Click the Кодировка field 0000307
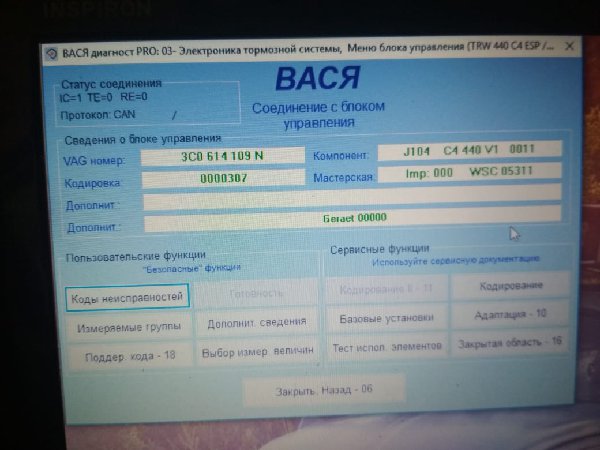The image size is (600, 450). (x=223, y=178)
